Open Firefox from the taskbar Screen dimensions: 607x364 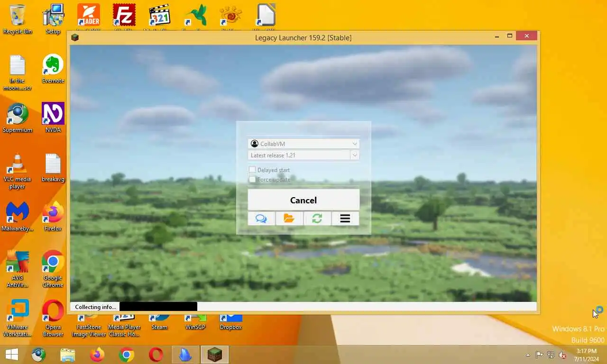[97, 355]
